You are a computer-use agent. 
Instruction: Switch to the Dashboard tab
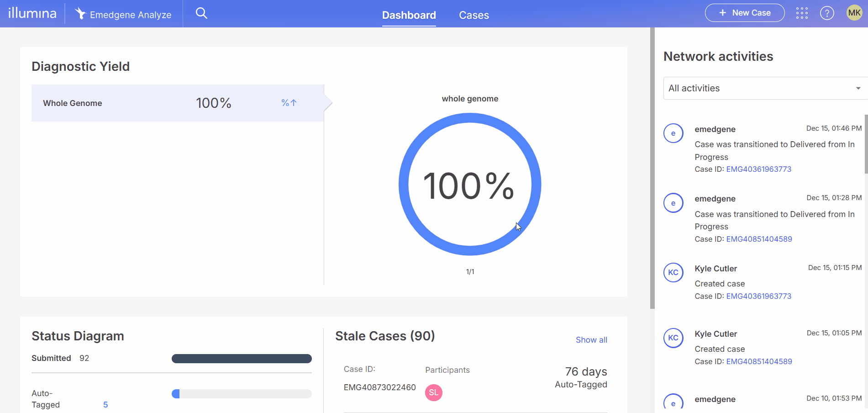tap(409, 15)
